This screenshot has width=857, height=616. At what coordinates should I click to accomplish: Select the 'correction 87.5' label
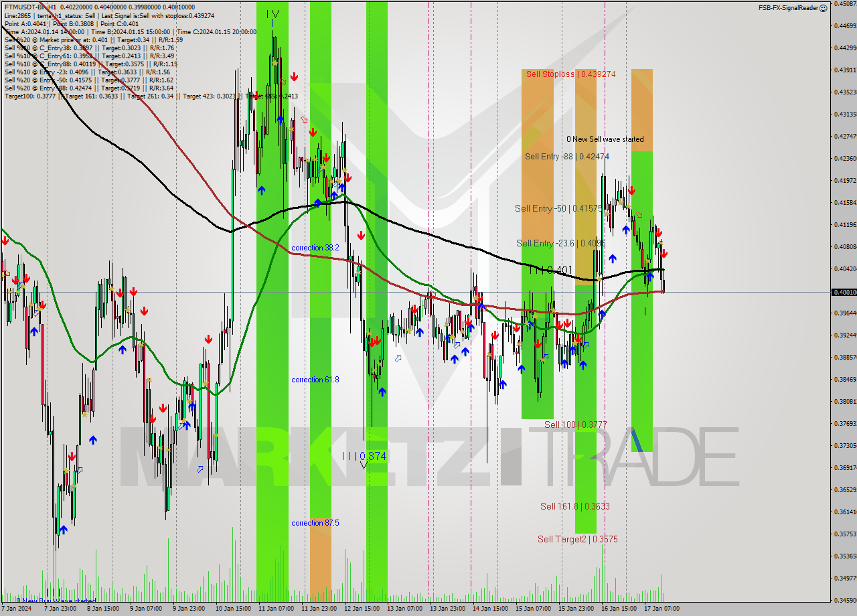[315, 523]
